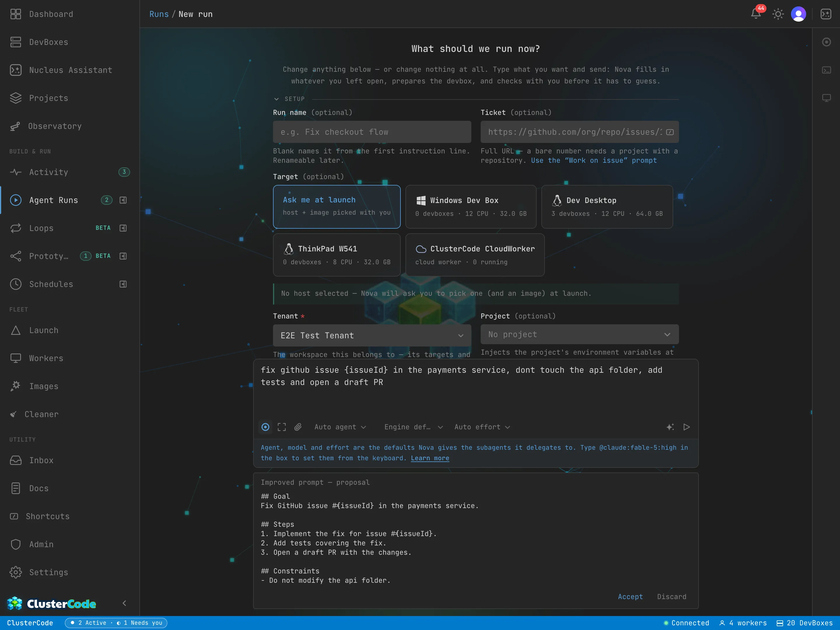
Task: Click the icon inside the Ticket field
Action: point(670,132)
